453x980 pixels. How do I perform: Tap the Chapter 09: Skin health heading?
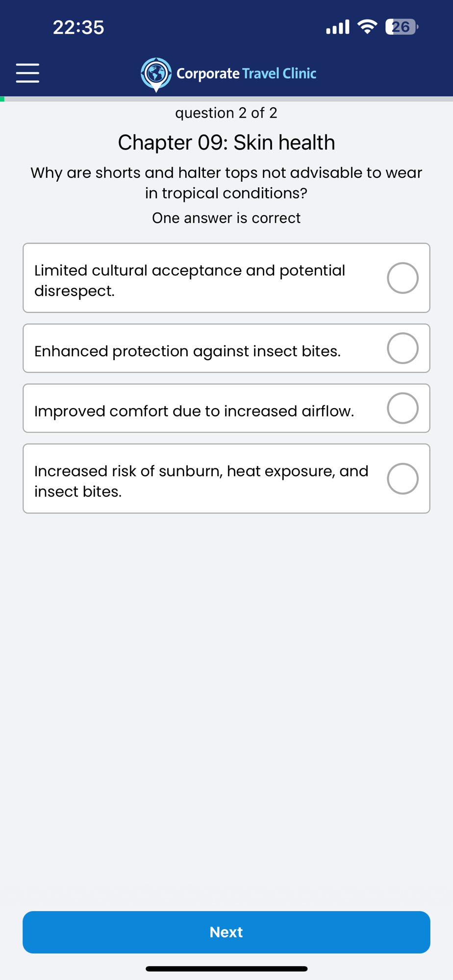point(226,143)
